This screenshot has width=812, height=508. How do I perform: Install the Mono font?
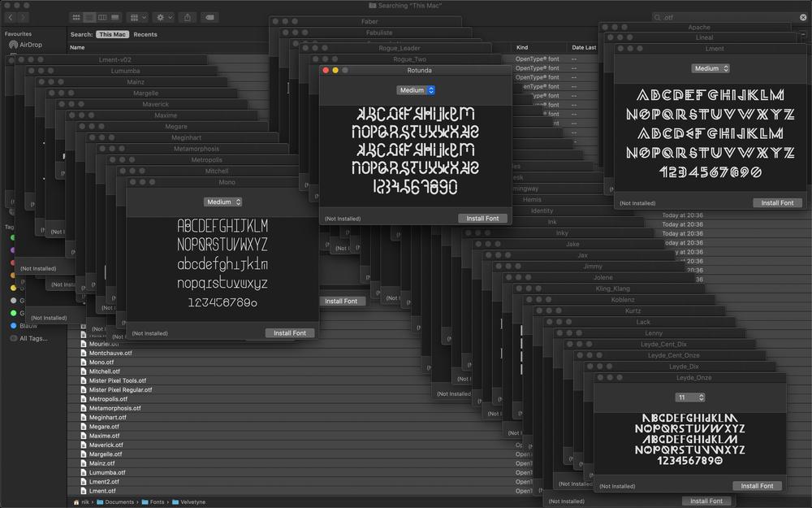pyautogui.click(x=290, y=333)
